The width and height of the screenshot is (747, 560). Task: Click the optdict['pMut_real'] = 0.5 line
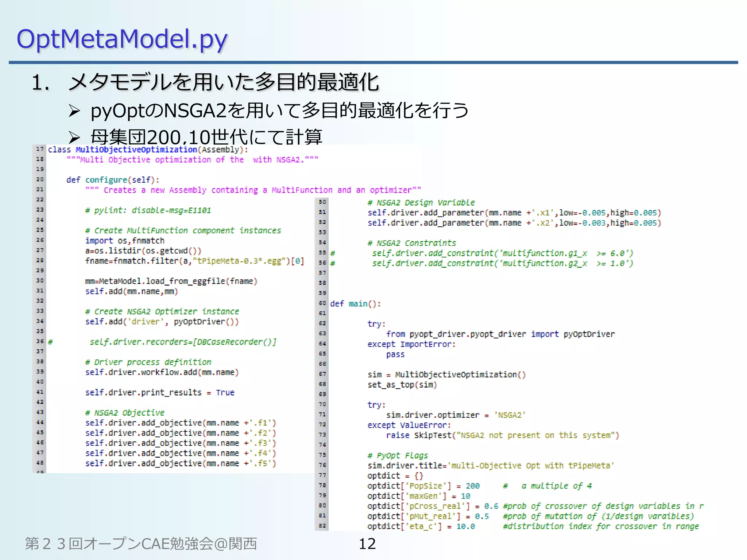click(x=531, y=516)
